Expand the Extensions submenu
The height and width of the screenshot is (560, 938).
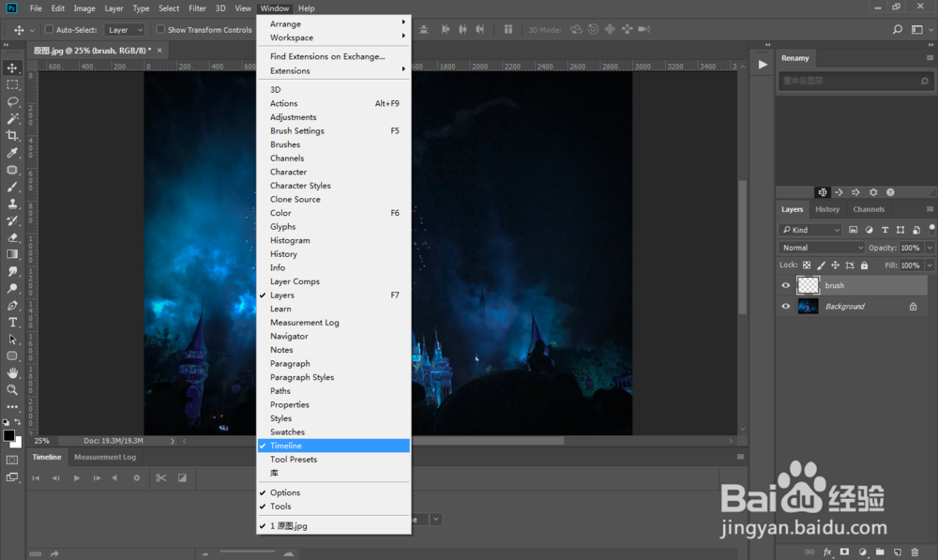(334, 70)
